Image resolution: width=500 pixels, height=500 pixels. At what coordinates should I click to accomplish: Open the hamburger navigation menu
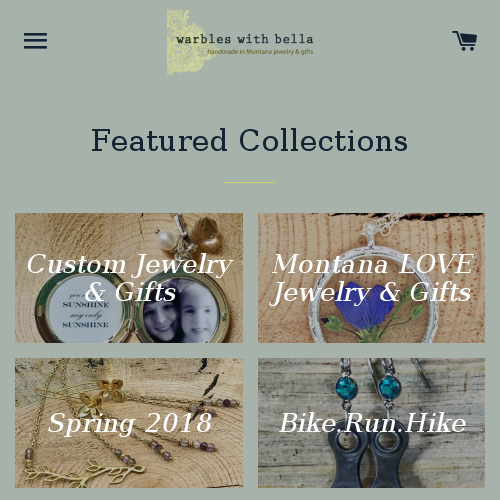(x=35, y=41)
